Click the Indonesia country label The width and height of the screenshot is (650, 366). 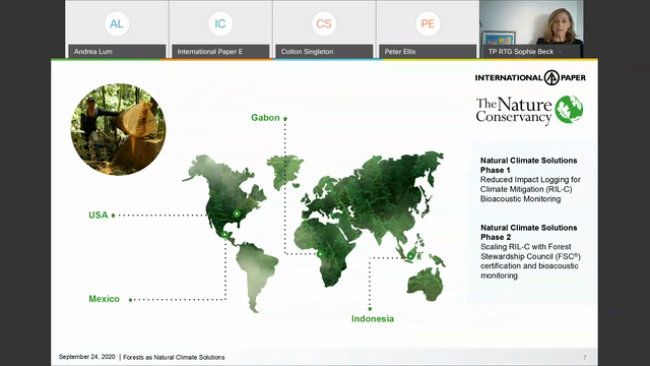(x=373, y=319)
